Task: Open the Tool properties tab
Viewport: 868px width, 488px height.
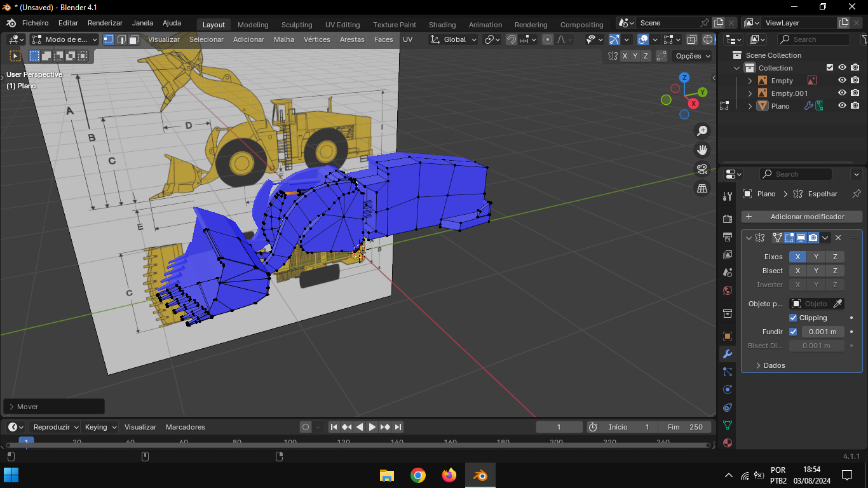Action: (x=728, y=196)
